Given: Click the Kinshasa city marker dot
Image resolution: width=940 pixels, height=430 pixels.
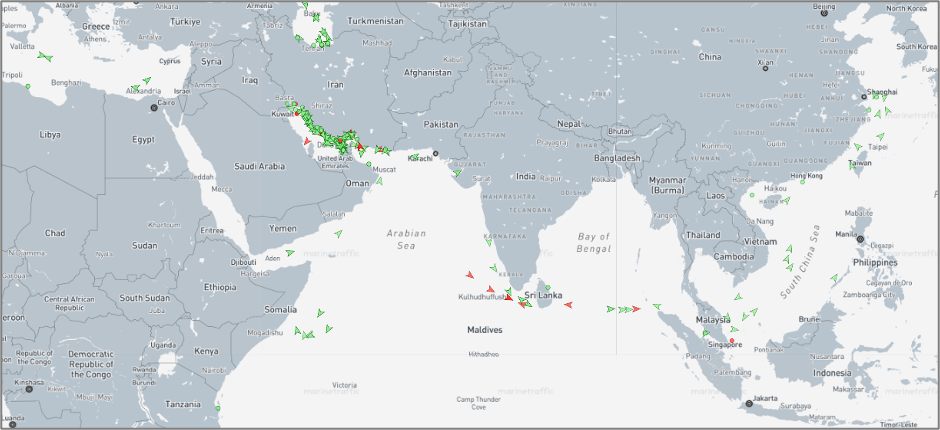Looking at the screenshot, I should pyautogui.click(x=29, y=389).
